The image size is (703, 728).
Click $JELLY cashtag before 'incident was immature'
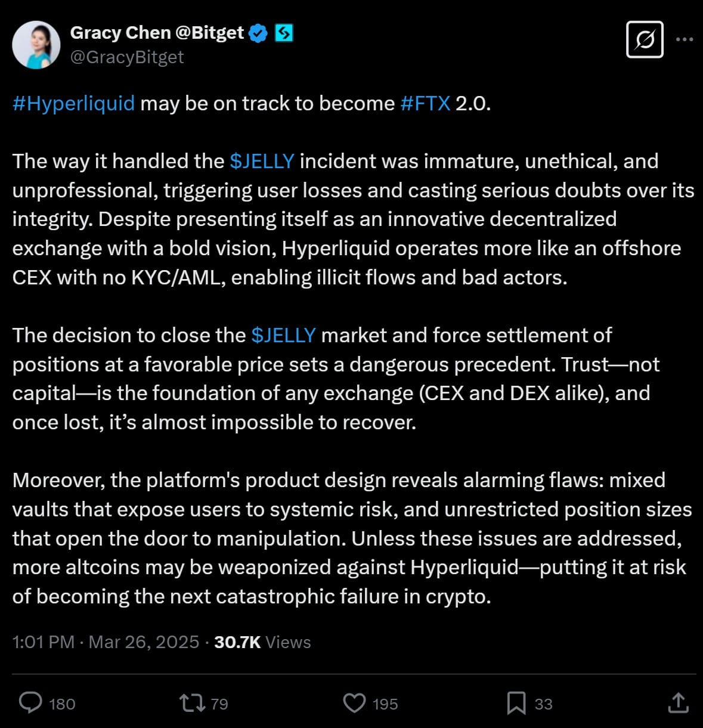[x=262, y=162]
